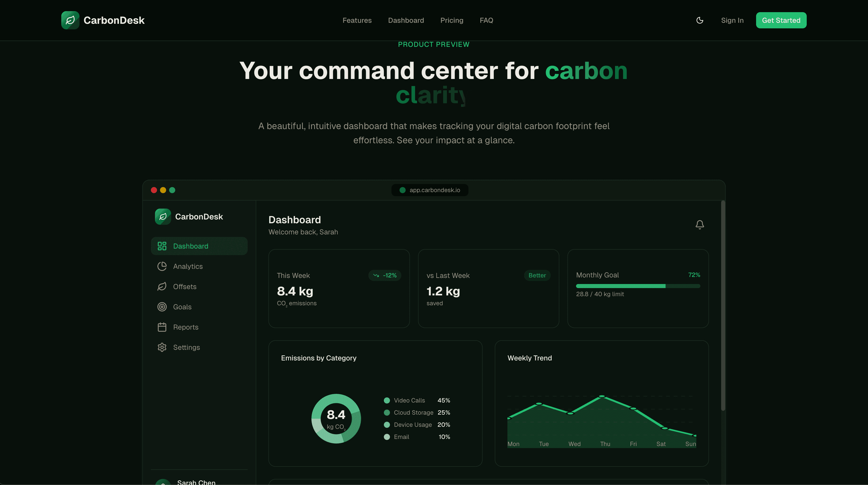Click the app.carbondesk.io address bar
Viewport: 868px width, 485px height.
coord(430,190)
